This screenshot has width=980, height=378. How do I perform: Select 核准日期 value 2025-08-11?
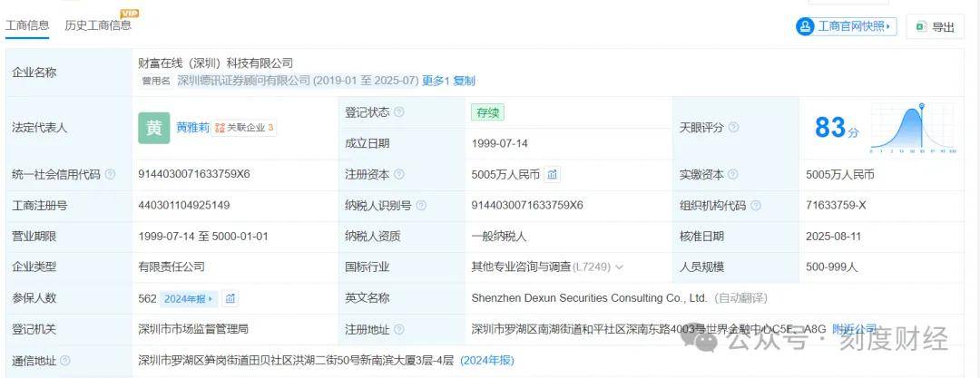[x=835, y=237]
